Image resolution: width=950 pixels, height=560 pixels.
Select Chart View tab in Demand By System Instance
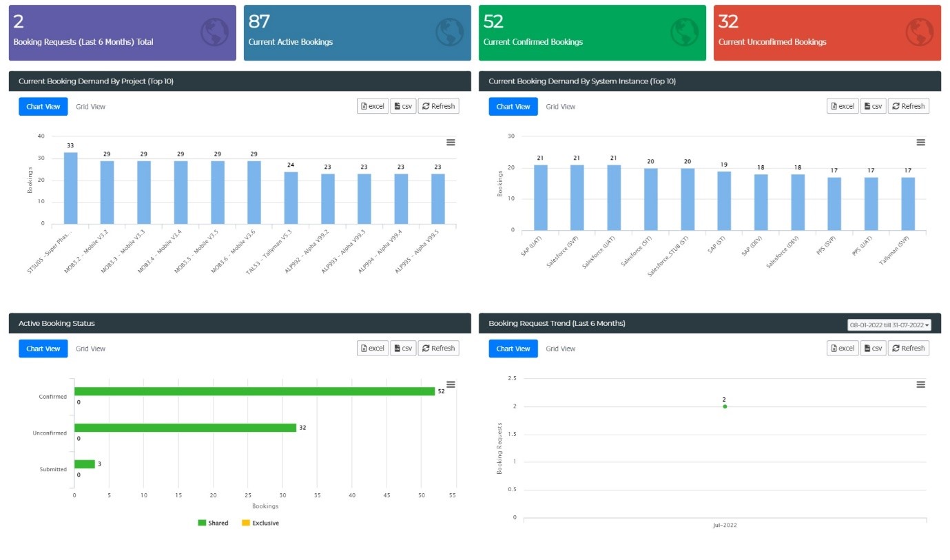[x=513, y=107]
